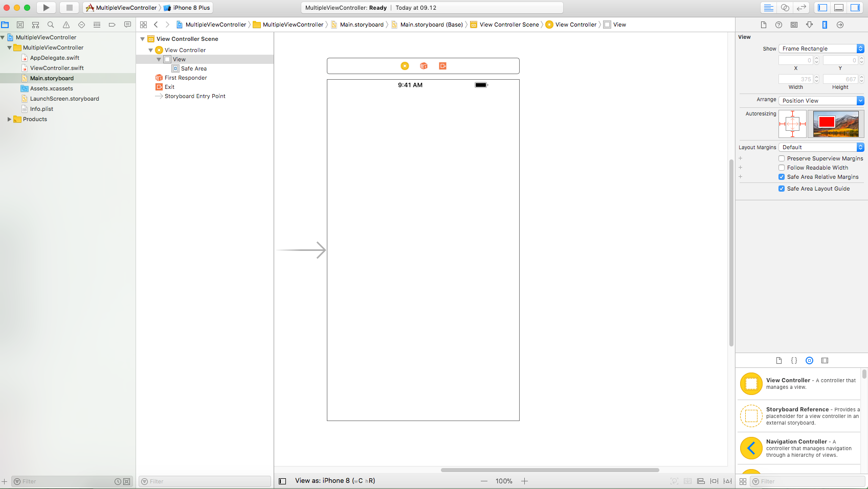
Task: Open the Add New Constraints pin popover
Action: click(714, 481)
